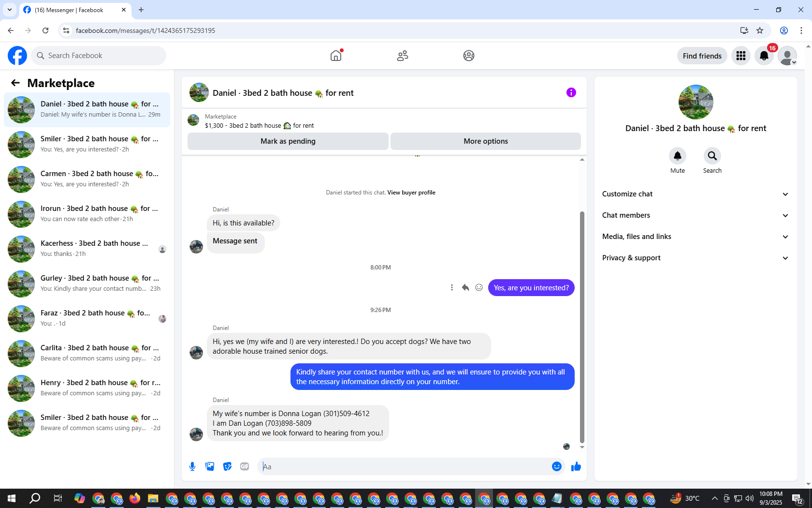
Task: Expand Privacy & support section
Action: (696, 258)
